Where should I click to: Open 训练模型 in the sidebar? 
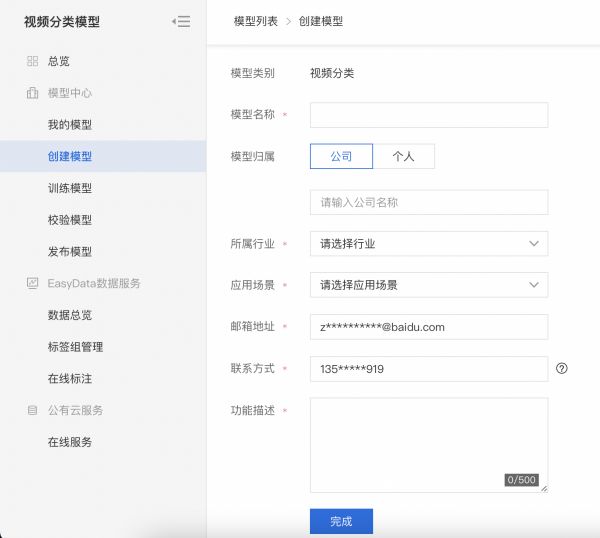click(70, 188)
